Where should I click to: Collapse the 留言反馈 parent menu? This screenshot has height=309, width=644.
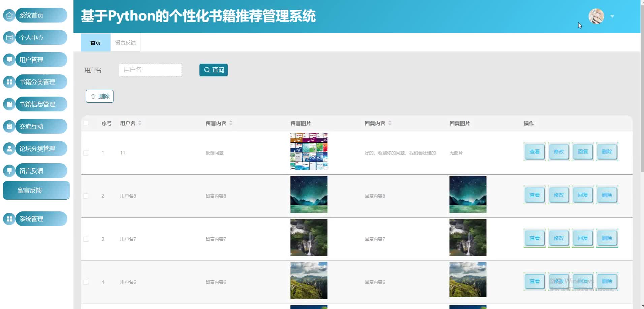point(41,171)
